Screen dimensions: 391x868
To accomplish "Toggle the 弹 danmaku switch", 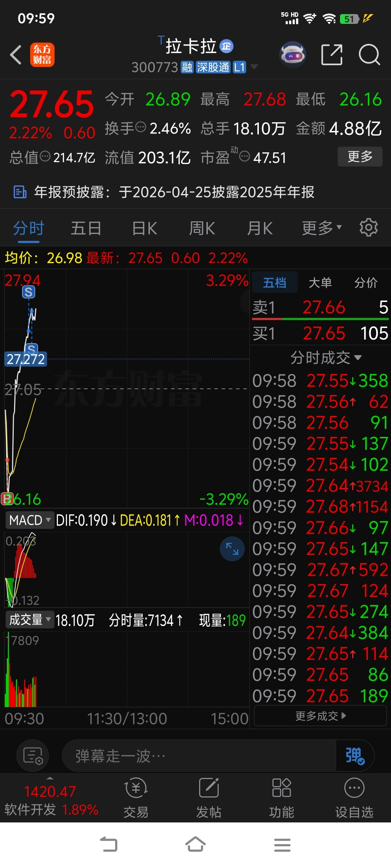I will click(355, 756).
